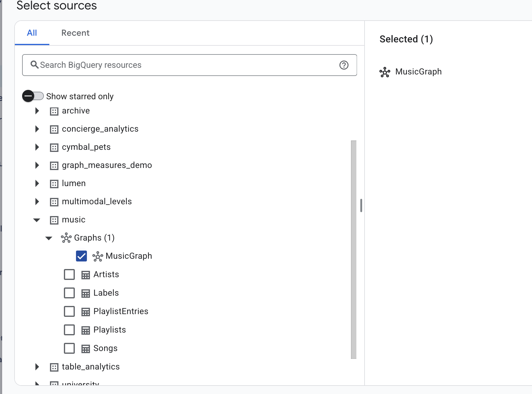The width and height of the screenshot is (532, 394).
Task: Click the resource tree vertical scrollbar
Action: (x=354, y=250)
